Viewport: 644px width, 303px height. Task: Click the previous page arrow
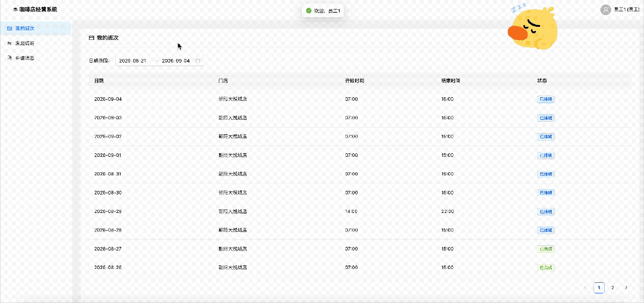tap(586, 288)
